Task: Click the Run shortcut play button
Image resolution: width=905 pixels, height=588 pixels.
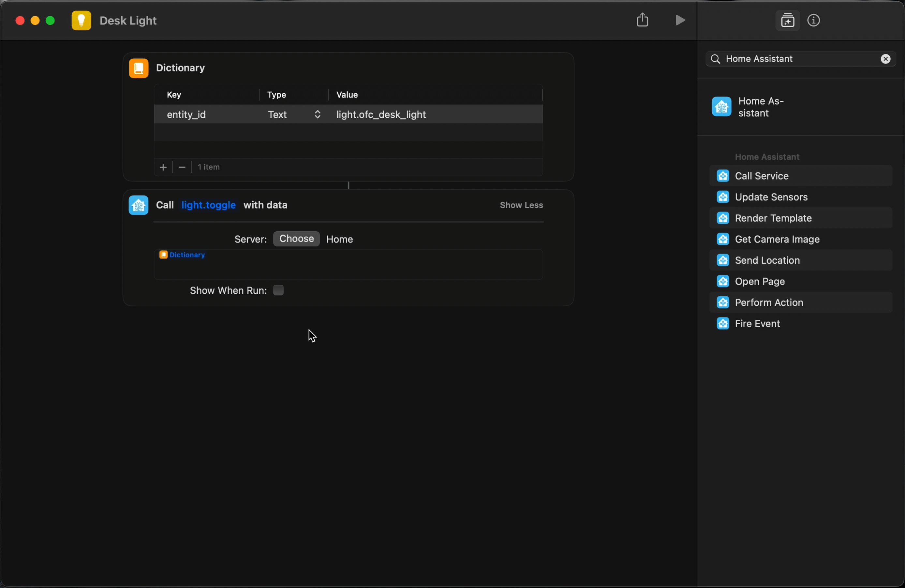Action: click(680, 20)
